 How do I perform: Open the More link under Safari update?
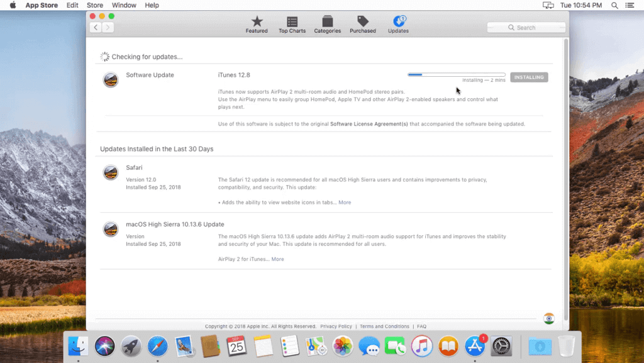345,202
